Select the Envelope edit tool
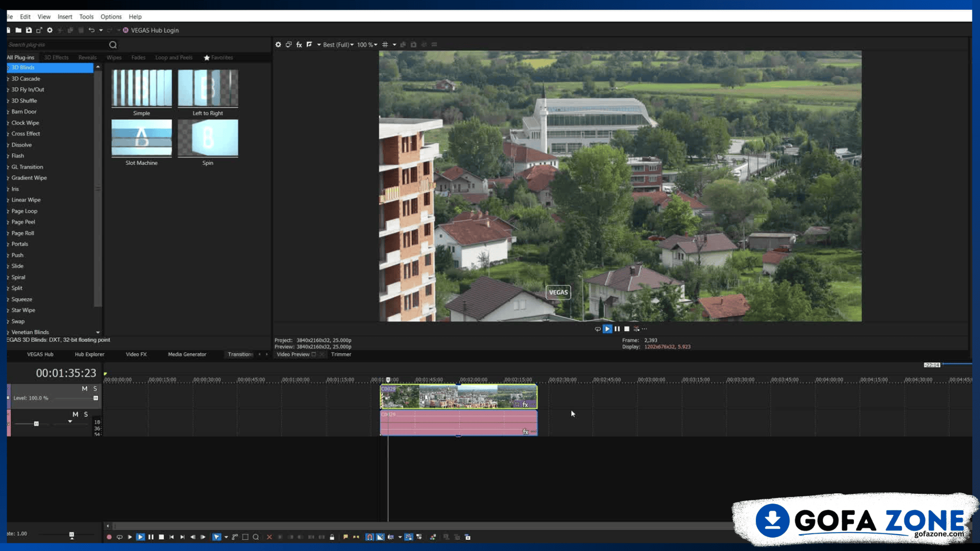This screenshot has height=551, width=980. [x=235, y=537]
